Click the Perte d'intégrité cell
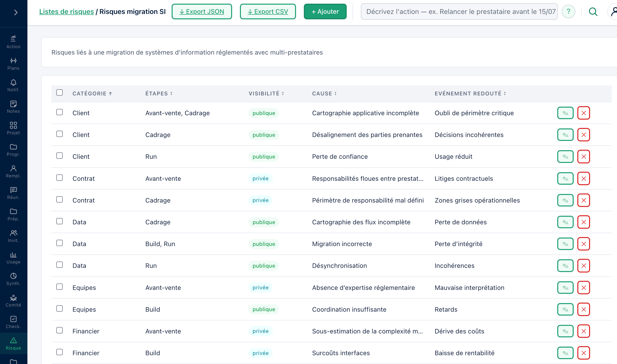Image resolution: width=617 pixels, height=364 pixels. [x=458, y=244]
